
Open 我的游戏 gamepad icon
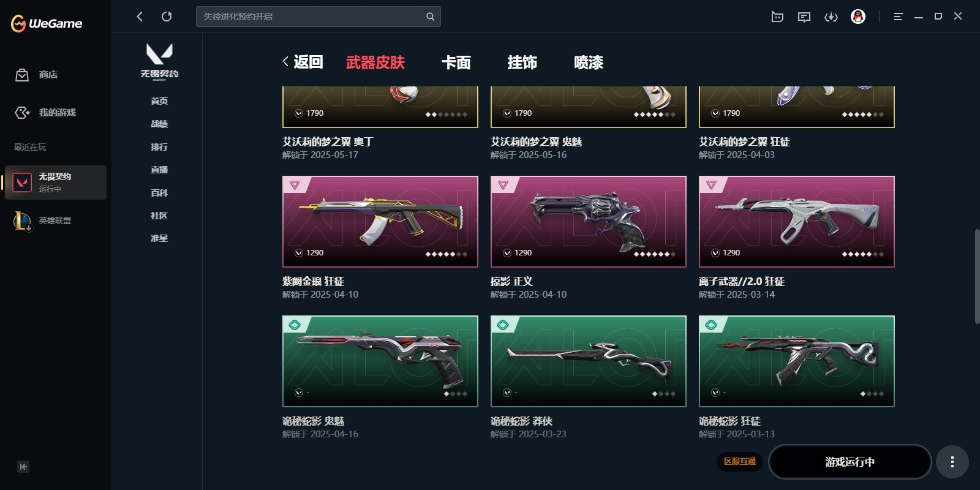click(22, 113)
